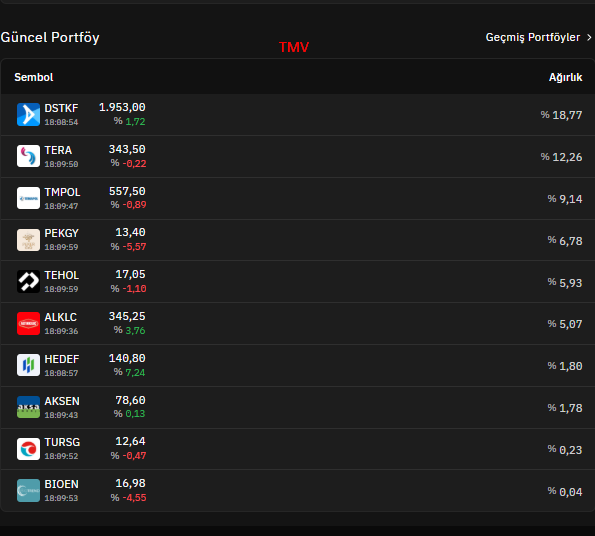Click the TURSG company logo icon
The height and width of the screenshot is (536, 595).
pyautogui.click(x=28, y=449)
